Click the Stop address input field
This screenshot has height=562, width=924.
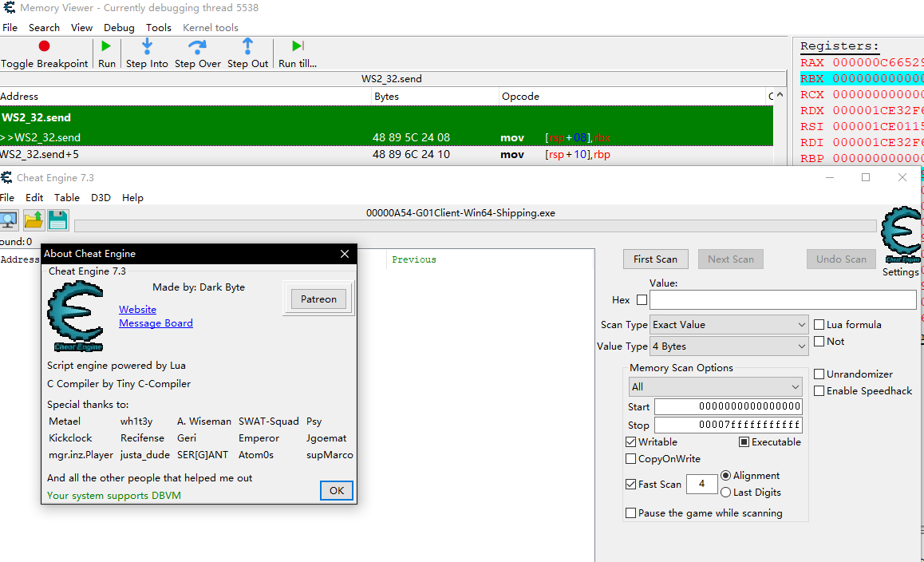(x=728, y=425)
